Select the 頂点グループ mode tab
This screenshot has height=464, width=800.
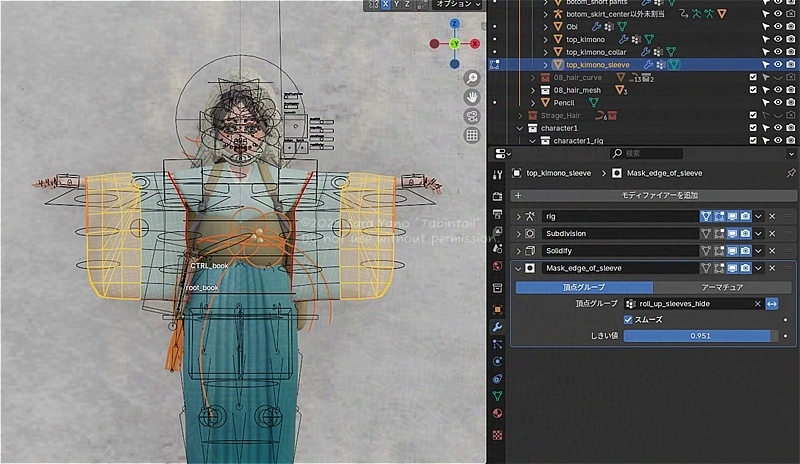click(x=583, y=287)
